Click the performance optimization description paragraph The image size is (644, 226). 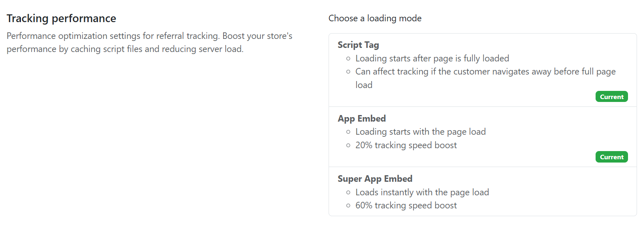click(x=149, y=43)
